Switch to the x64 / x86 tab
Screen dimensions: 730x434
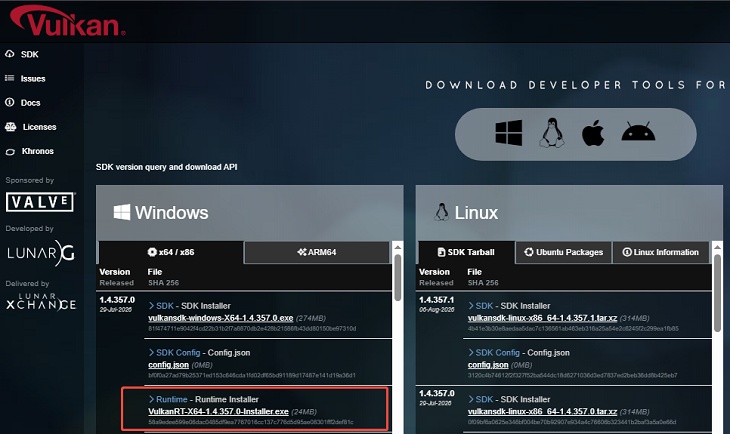point(171,252)
